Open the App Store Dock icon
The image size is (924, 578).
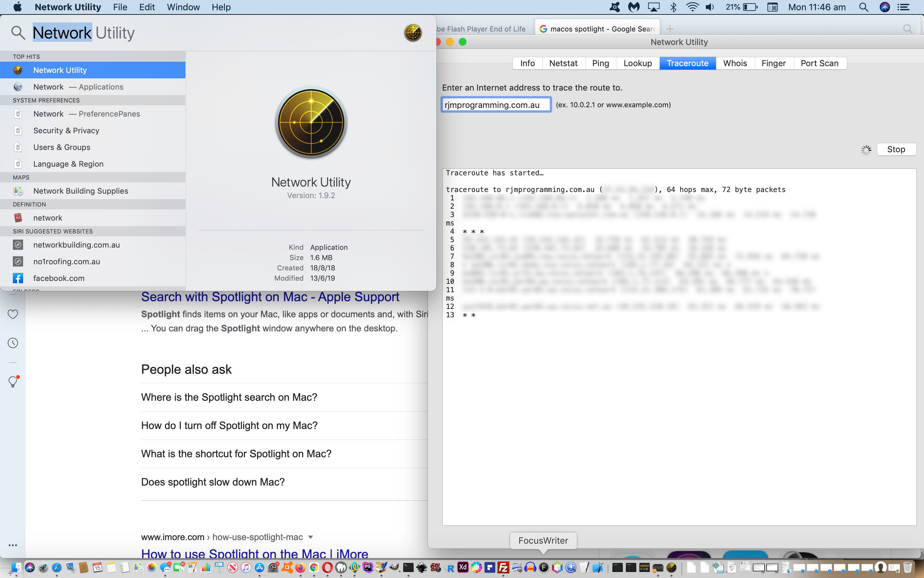click(x=259, y=567)
